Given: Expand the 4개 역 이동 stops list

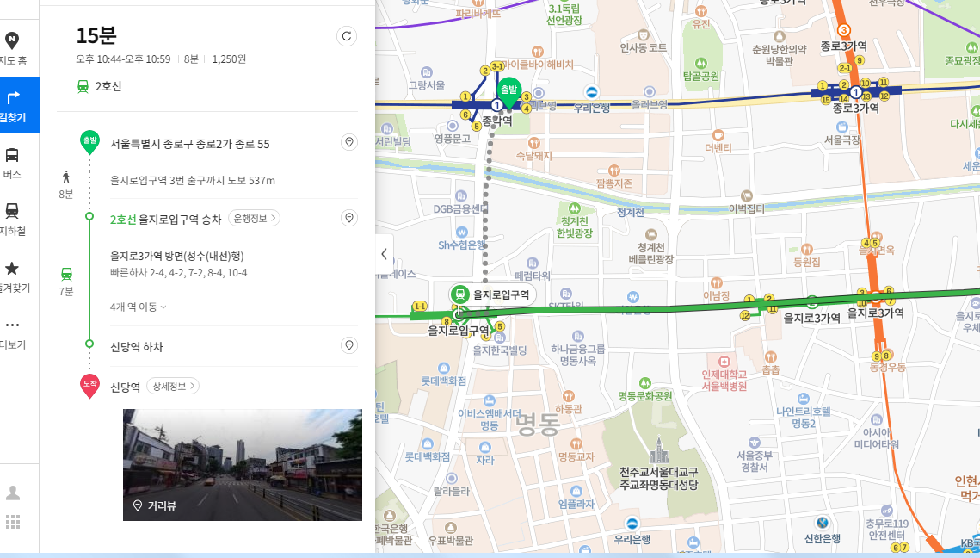Looking at the screenshot, I should pos(139,307).
